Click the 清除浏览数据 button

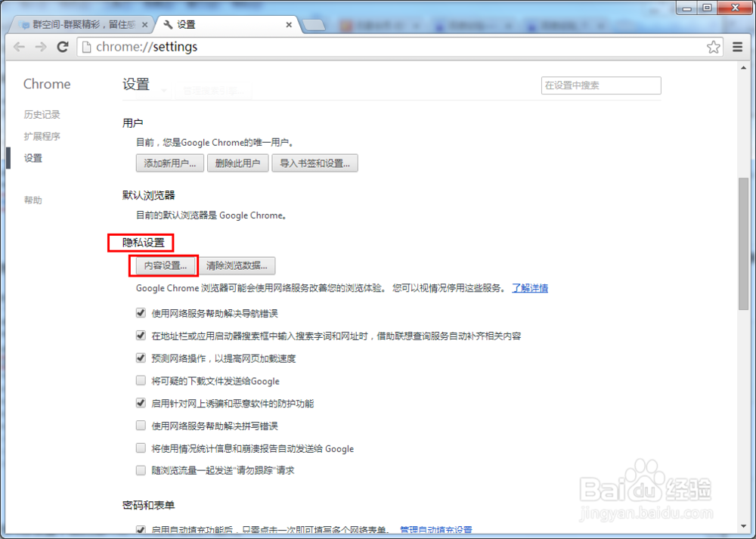tap(239, 265)
